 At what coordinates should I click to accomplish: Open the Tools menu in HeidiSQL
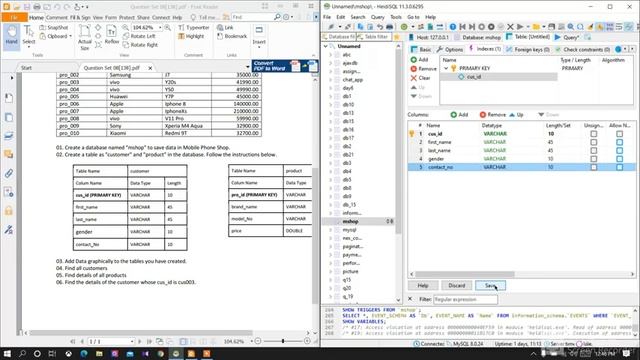(x=396, y=17)
